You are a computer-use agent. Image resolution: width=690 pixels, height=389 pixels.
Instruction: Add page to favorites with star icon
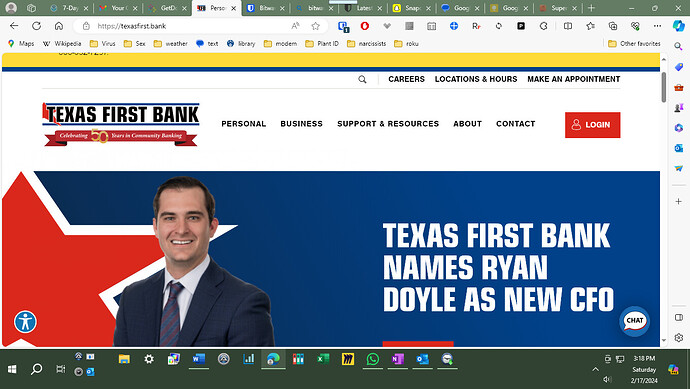tap(316, 26)
